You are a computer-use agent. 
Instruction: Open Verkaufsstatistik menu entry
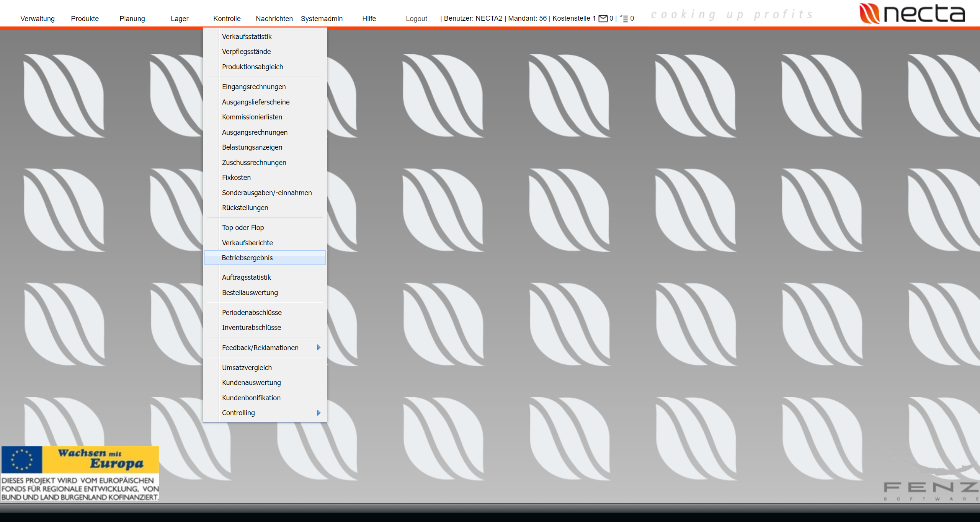point(247,36)
